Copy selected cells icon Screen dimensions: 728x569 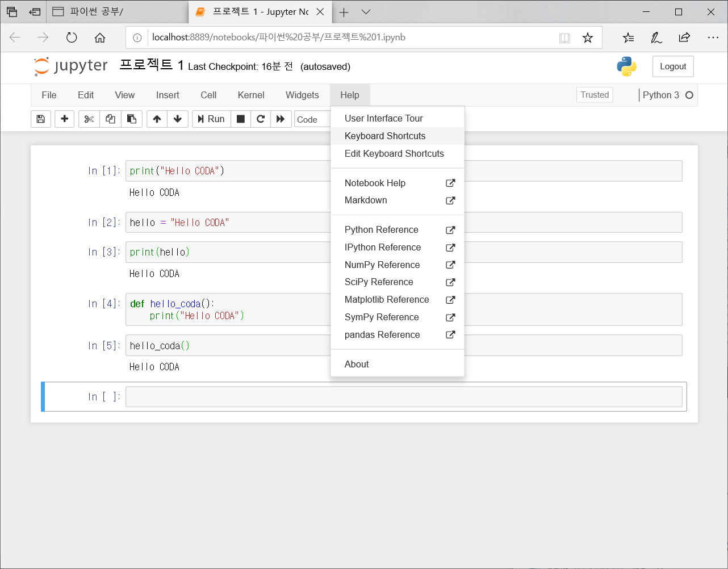pos(111,119)
